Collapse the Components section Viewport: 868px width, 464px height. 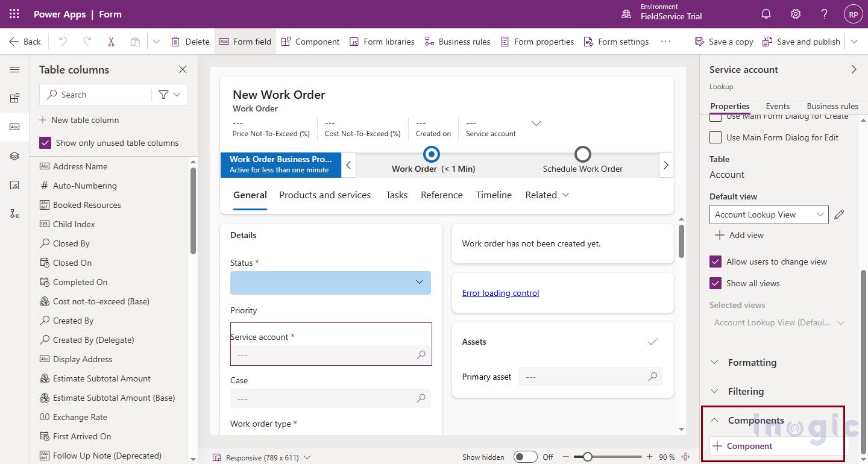coord(747,420)
